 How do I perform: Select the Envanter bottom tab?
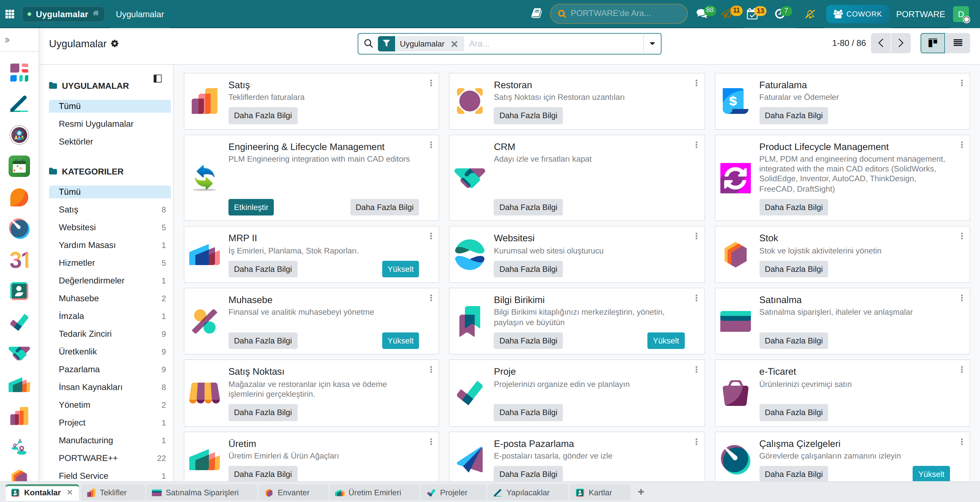[x=287, y=493]
